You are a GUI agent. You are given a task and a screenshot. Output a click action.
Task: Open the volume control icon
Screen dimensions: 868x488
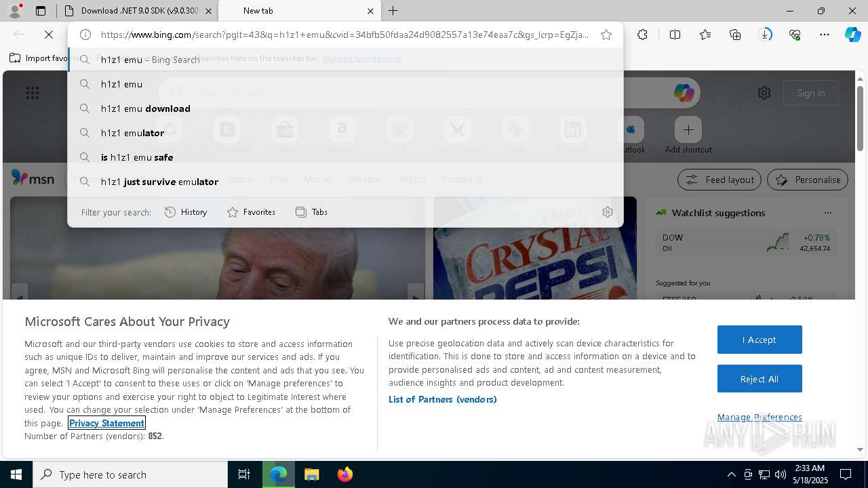(x=781, y=474)
